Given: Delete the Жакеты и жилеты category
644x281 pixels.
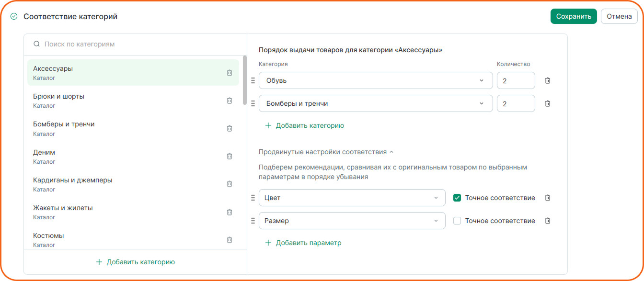Looking at the screenshot, I should point(229,212).
